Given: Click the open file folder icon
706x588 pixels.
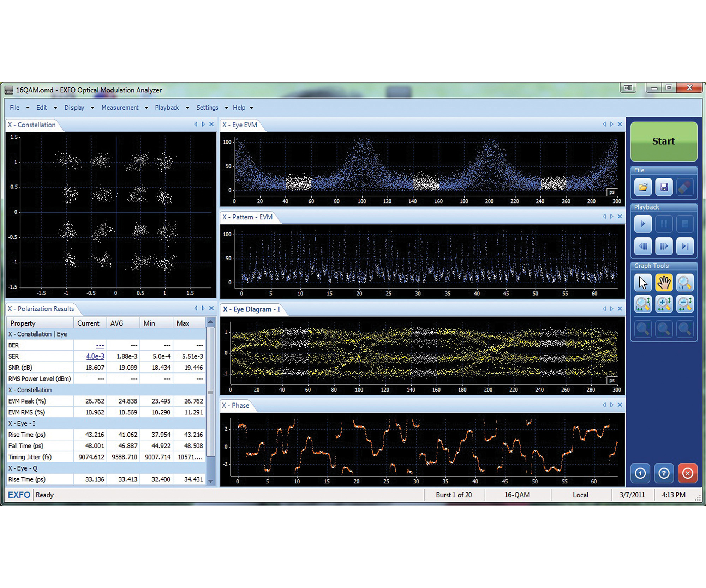Looking at the screenshot, I should tap(643, 187).
